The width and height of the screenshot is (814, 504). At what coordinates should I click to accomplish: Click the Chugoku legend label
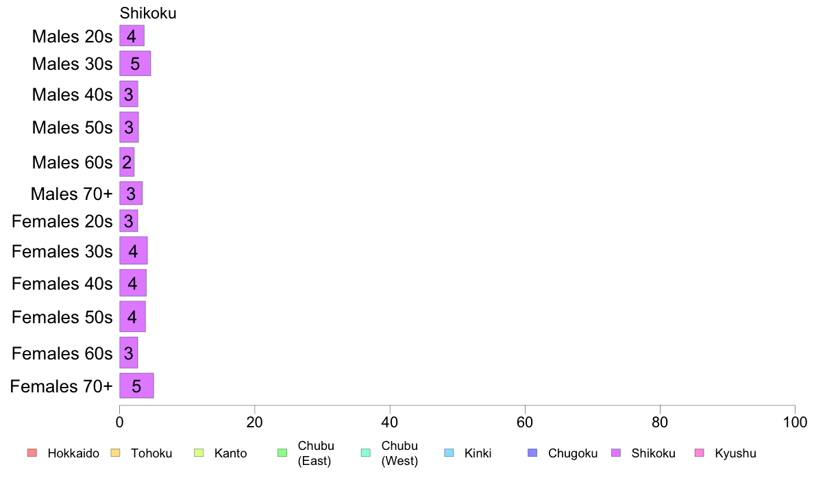click(573, 453)
